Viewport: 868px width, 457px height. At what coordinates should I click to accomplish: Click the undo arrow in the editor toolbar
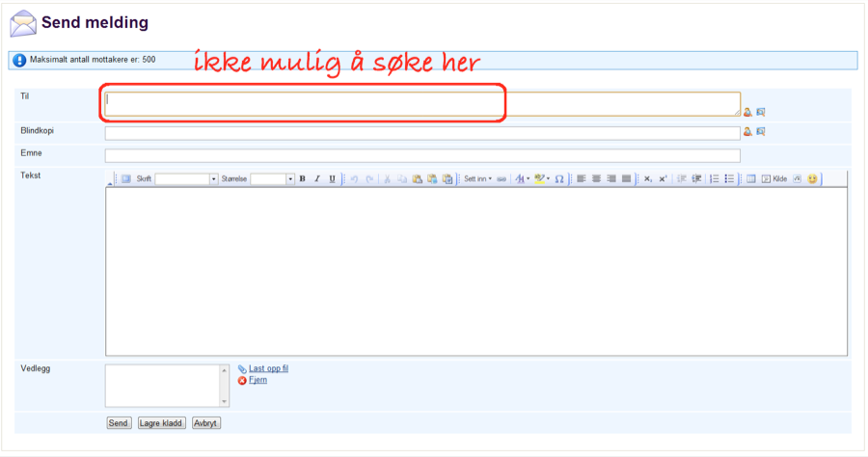click(354, 178)
